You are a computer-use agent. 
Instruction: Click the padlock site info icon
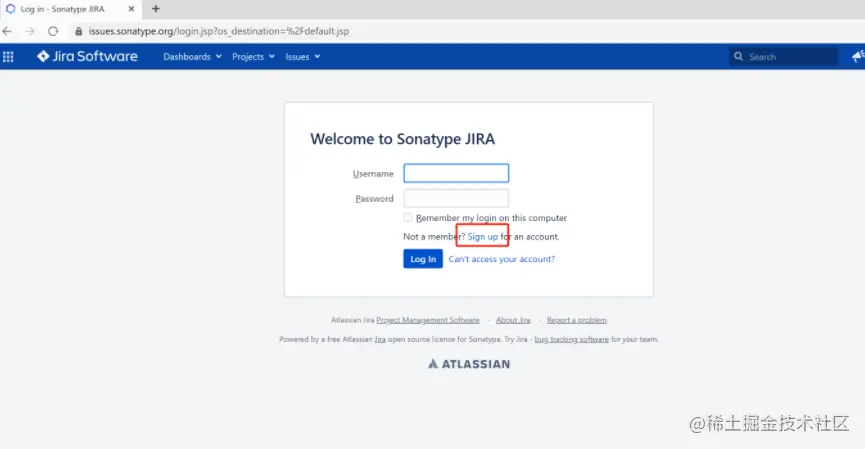click(x=78, y=31)
